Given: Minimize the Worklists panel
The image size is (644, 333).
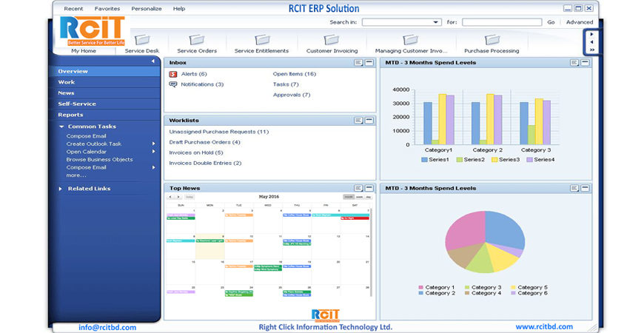Looking at the screenshot, I should 369,121.
